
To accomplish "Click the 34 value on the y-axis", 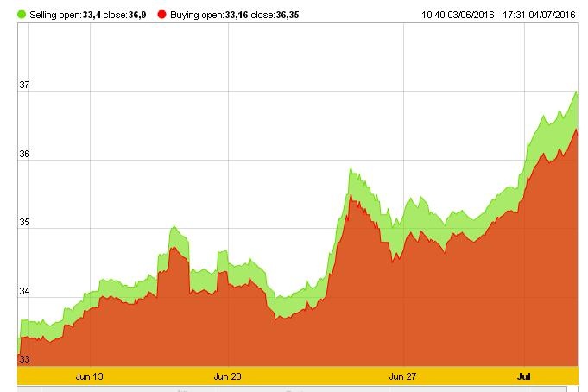I will click(x=24, y=292).
